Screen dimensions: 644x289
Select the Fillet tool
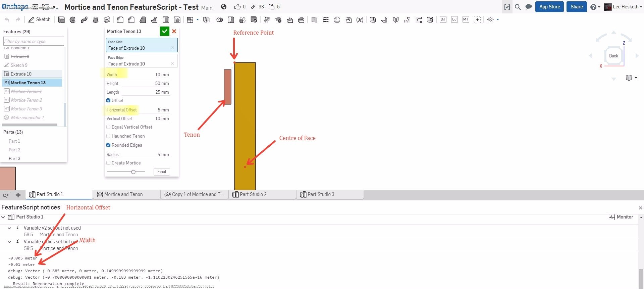pos(120,20)
